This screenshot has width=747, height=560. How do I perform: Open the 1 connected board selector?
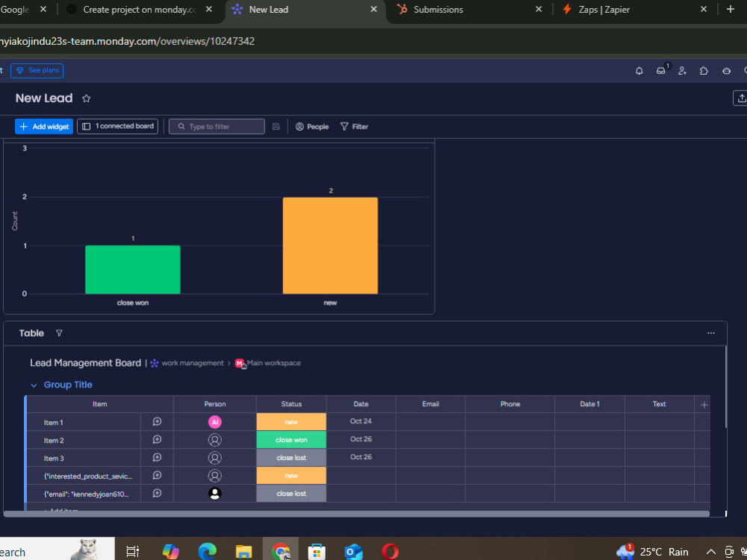coord(118,126)
